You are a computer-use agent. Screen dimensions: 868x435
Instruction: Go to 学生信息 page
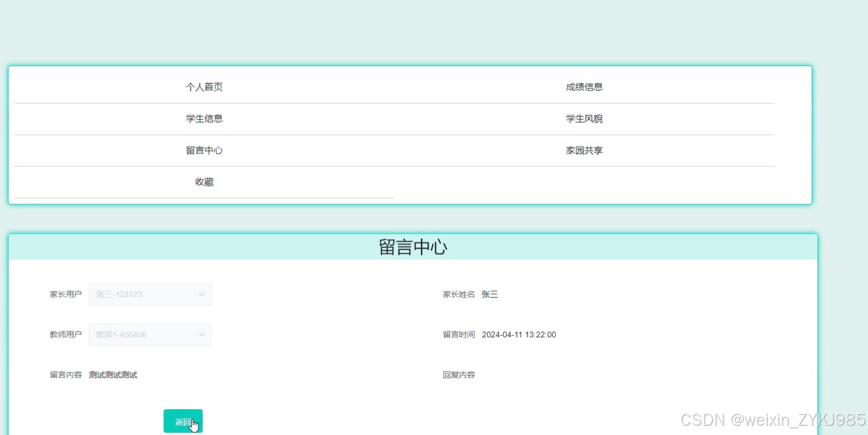pyautogui.click(x=204, y=119)
